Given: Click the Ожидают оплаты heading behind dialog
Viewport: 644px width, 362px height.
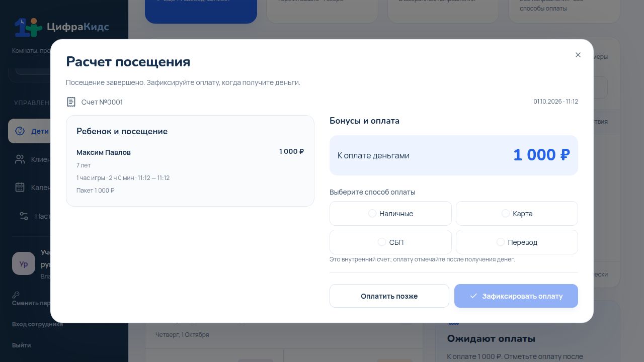Looking at the screenshot, I should 491,339.
